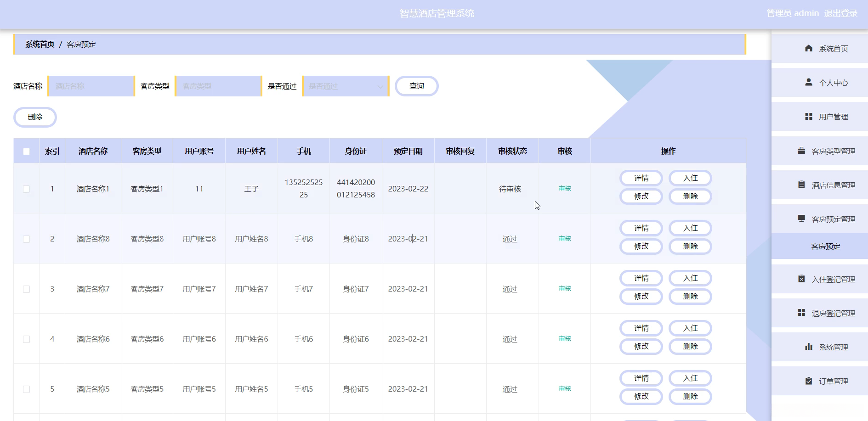Click 修改 for 酒店名称1 row

coord(641,196)
